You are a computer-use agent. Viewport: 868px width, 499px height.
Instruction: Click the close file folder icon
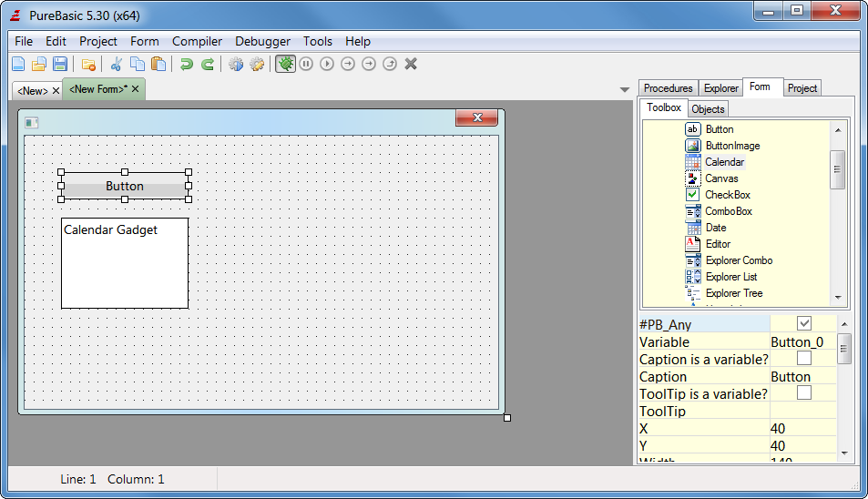point(88,64)
